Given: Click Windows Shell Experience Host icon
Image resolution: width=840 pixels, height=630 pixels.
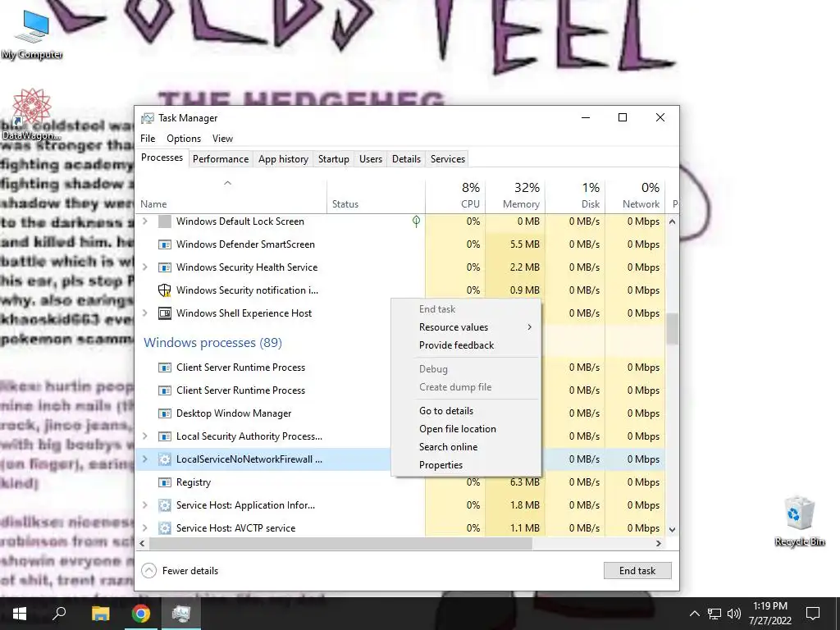Looking at the screenshot, I should point(164,313).
